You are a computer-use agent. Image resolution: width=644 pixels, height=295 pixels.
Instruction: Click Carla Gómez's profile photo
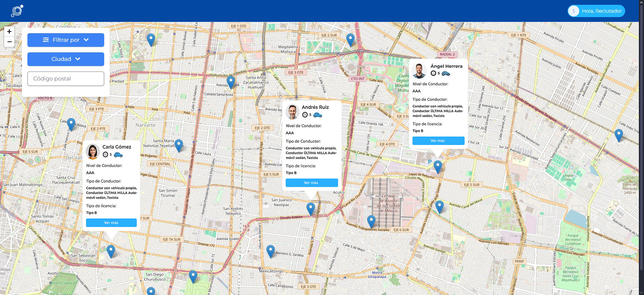coord(93,151)
